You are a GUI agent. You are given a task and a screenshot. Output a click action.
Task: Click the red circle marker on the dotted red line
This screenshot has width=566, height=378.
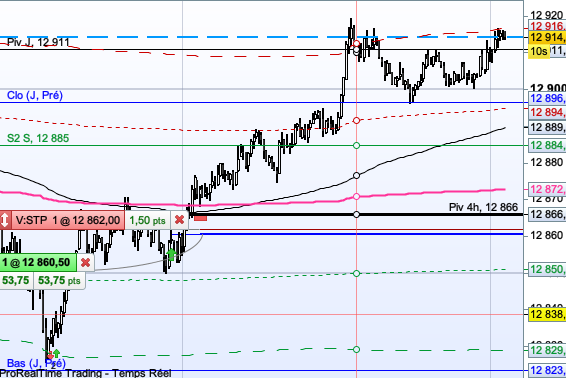(x=356, y=120)
